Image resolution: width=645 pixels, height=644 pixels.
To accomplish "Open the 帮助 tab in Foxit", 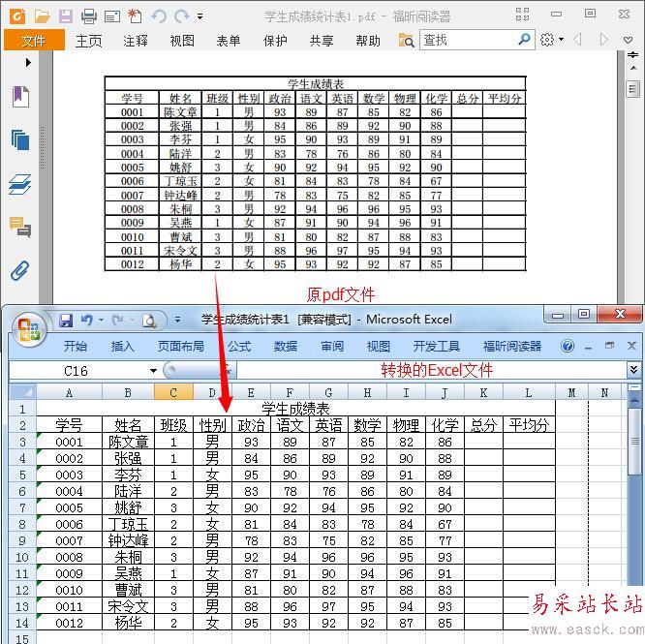I will 368,41.
